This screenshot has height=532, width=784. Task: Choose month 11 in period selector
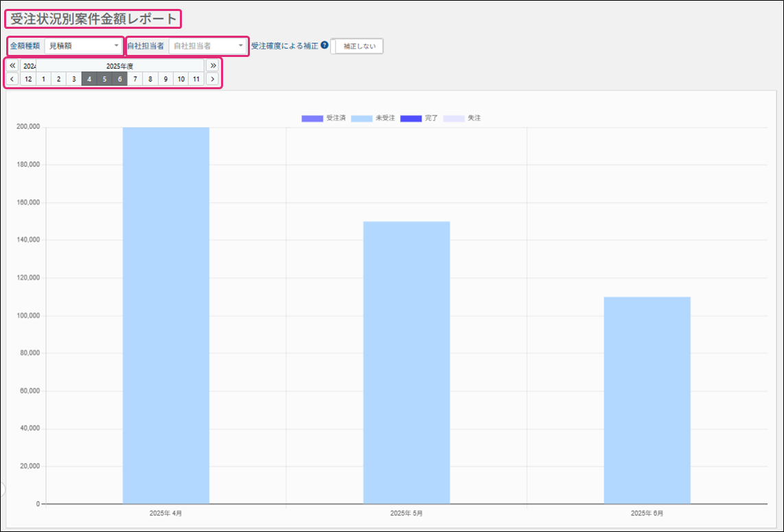[196, 79]
